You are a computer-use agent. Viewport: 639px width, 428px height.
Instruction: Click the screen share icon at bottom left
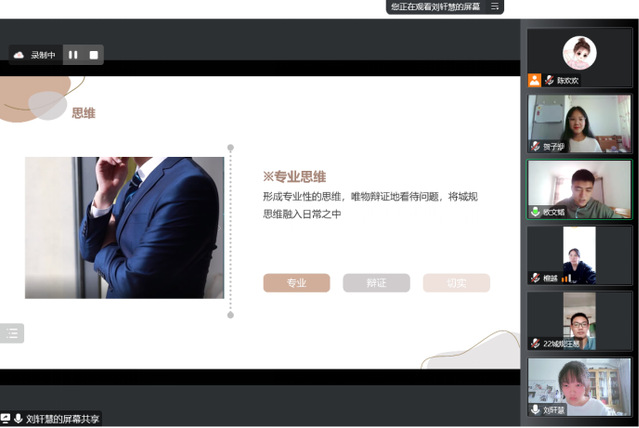tap(6, 419)
